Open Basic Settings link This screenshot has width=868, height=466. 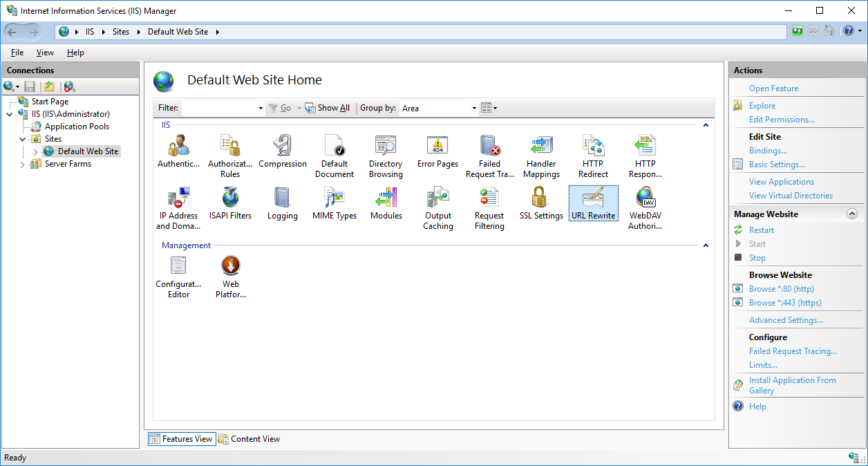pyautogui.click(x=777, y=165)
